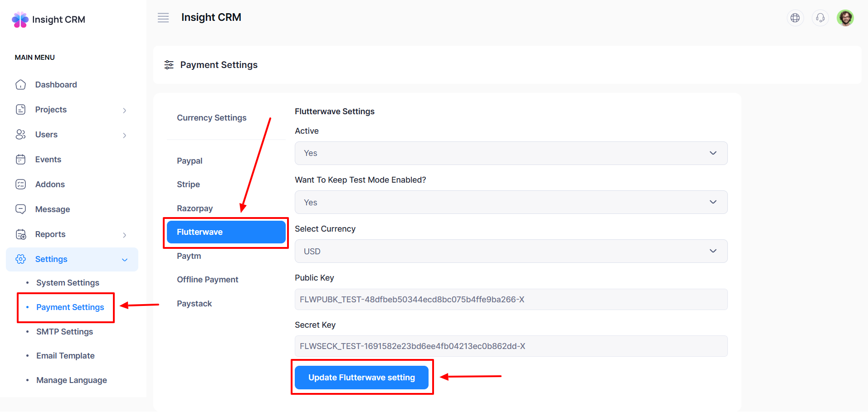Image resolution: width=868 pixels, height=412 pixels.
Task: Switch to the Paypal tab
Action: [190, 161]
